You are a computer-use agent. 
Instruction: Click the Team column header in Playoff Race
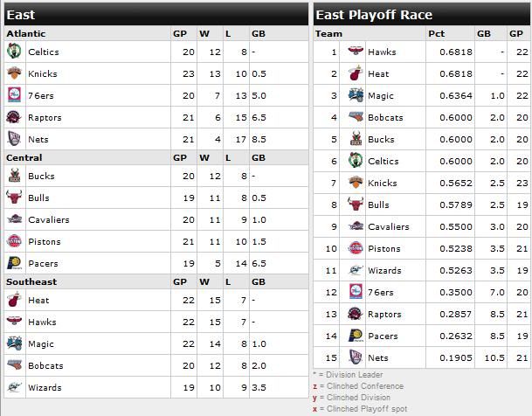[x=328, y=33]
